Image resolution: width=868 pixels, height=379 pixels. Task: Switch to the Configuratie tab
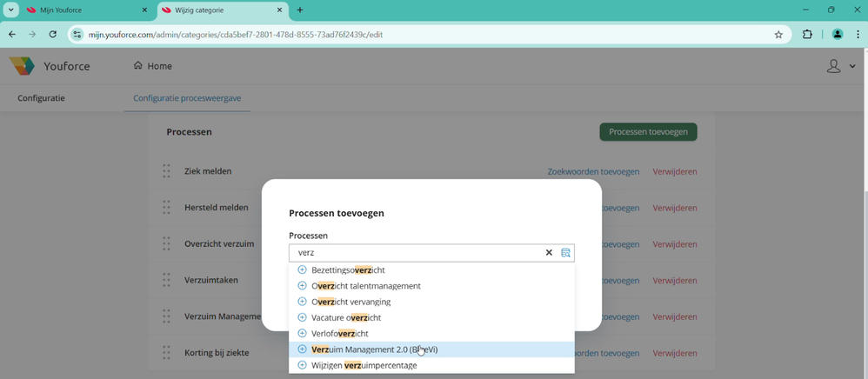pos(41,98)
